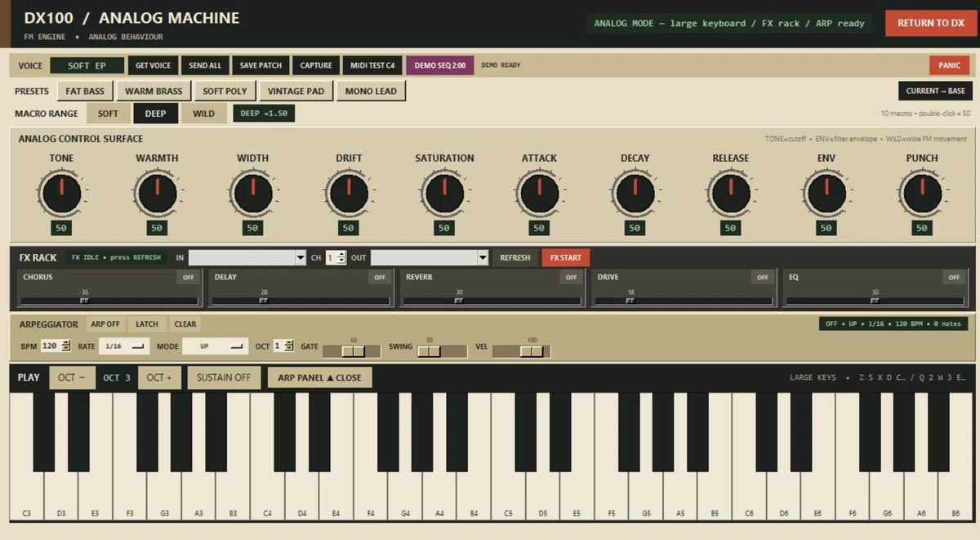Toggle the ARP OFF button
The width and height of the screenshot is (980, 540).
pos(105,324)
